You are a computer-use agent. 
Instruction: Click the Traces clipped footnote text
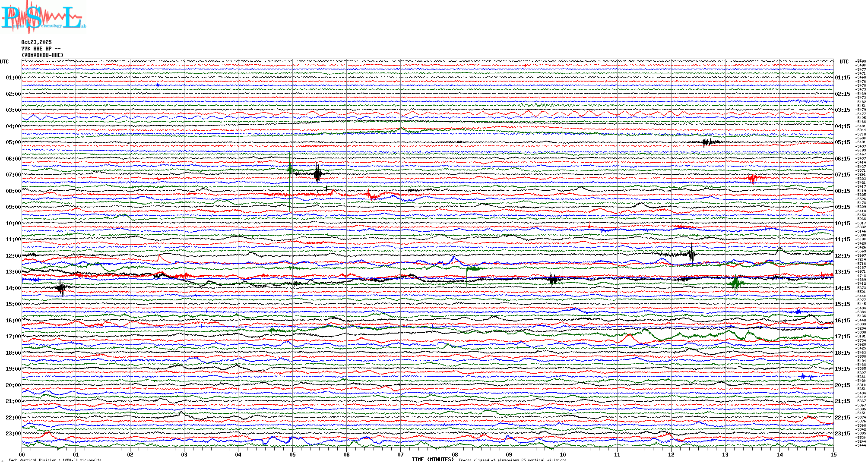(x=512, y=460)
